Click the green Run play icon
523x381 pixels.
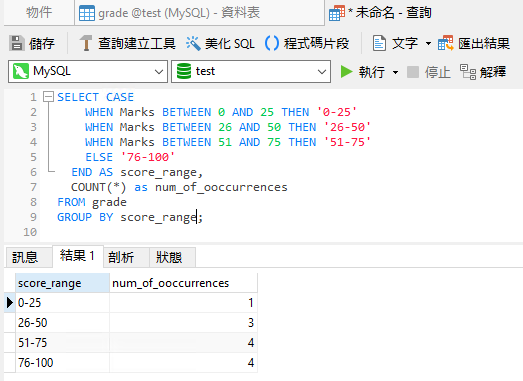pyautogui.click(x=346, y=71)
